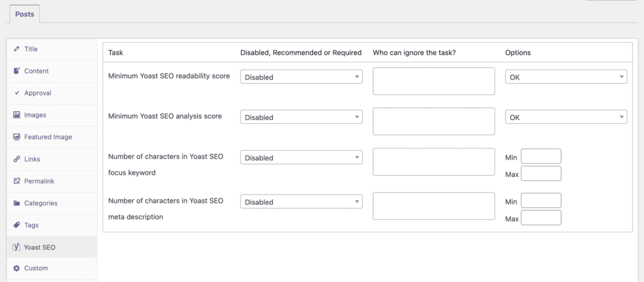
Task: Click Max field for meta description characters
Action: pyautogui.click(x=541, y=218)
